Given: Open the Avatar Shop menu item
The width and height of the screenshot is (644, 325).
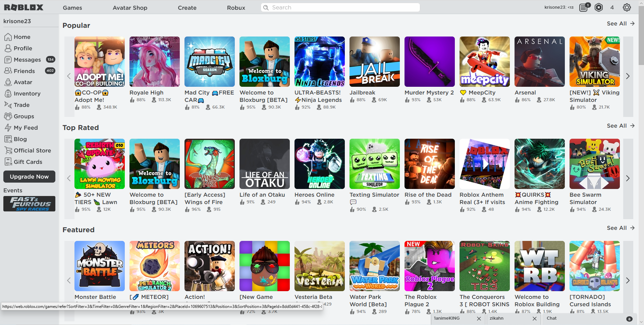Looking at the screenshot, I should [130, 8].
